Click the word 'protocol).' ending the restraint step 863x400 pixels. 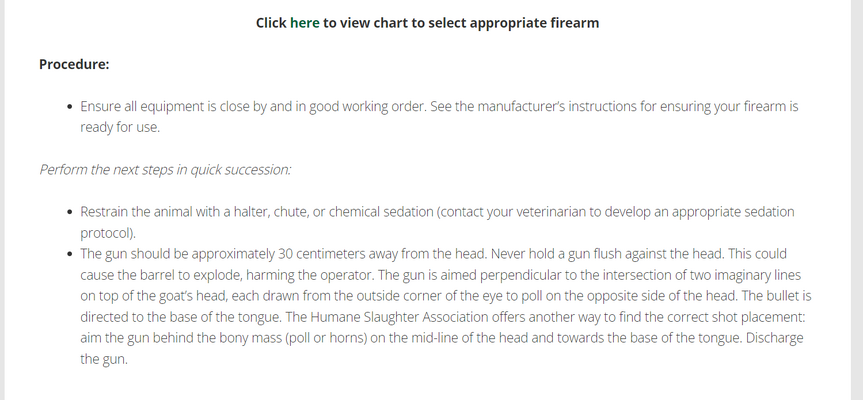tap(108, 233)
